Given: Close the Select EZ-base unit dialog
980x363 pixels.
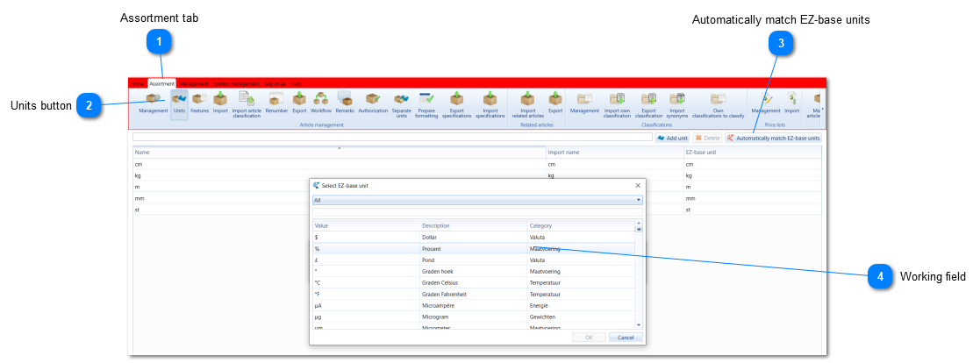Looking at the screenshot, I should [x=638, y=186].
